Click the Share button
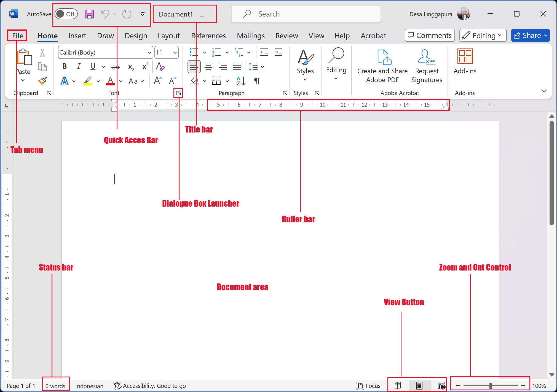The image size is (557, 392). (x=530, y=35)
